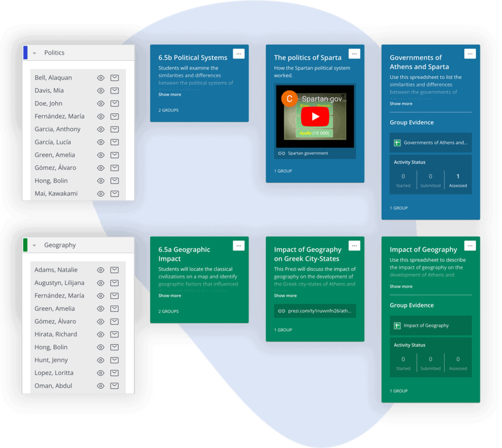Toggle eye icon next to Mai, Kawakami
Image resolution: width=502 pixels, height=448 pixels.
click(x=100, y=193)
